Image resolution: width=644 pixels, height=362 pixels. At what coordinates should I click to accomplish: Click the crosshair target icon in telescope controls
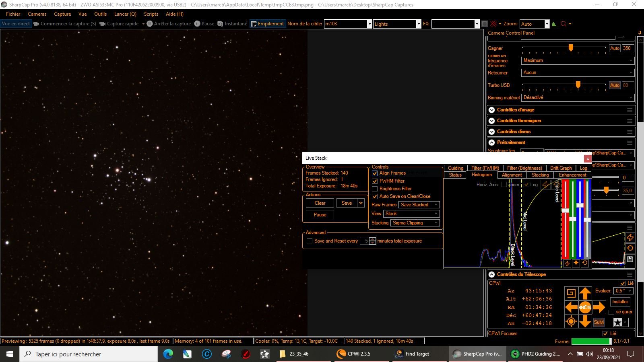coord(571,321)
